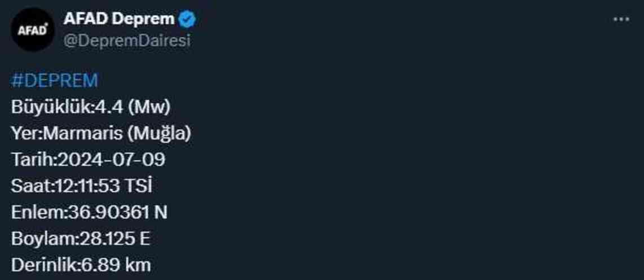
Task: Open the AFAD profile avatar
Action: point(32,29)
